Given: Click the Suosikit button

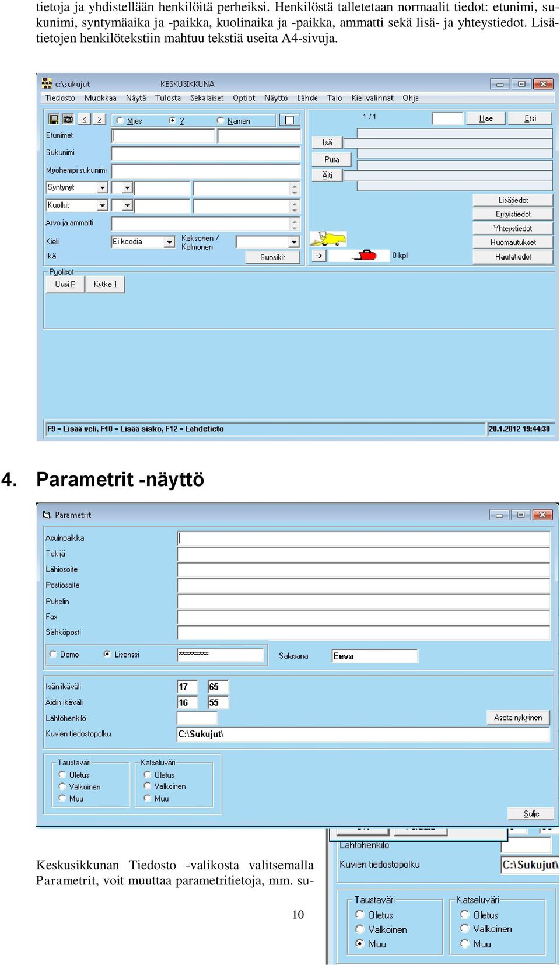Looking at the screenshot, I should pyautogui.click(x=272, y=257).
